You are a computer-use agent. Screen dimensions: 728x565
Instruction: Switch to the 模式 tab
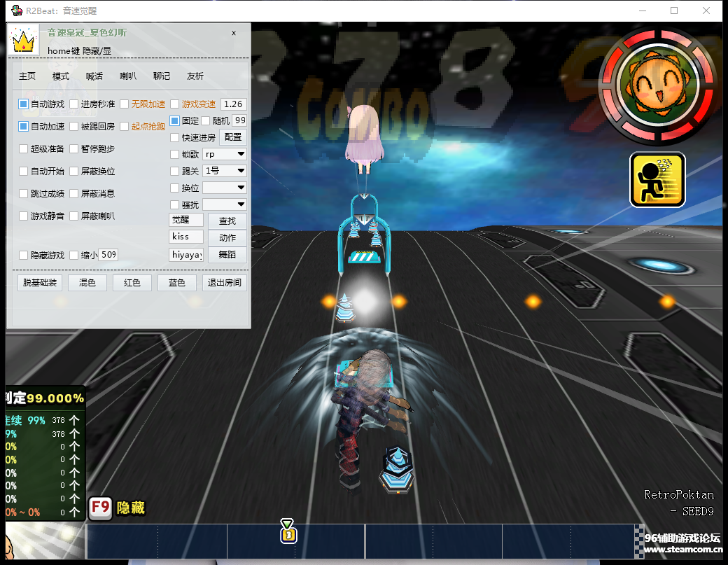pyautogui.click(x=60, y=76)
